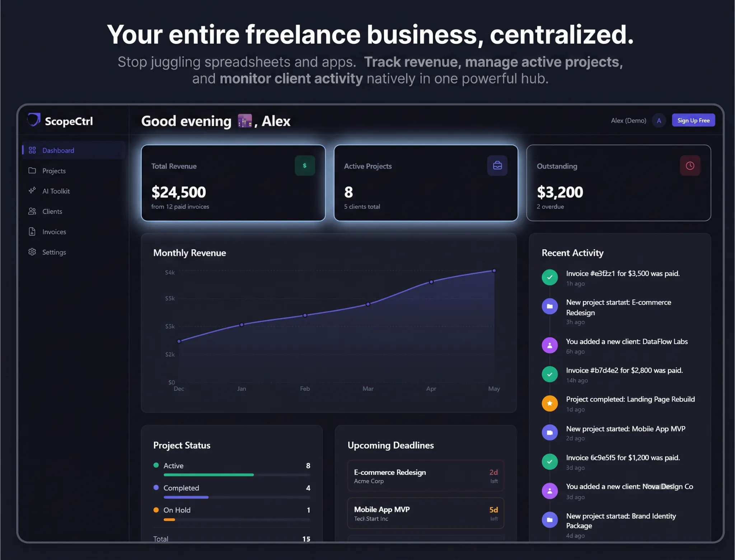
Task: Click the Projects folder icon
Action: point(32,170)
